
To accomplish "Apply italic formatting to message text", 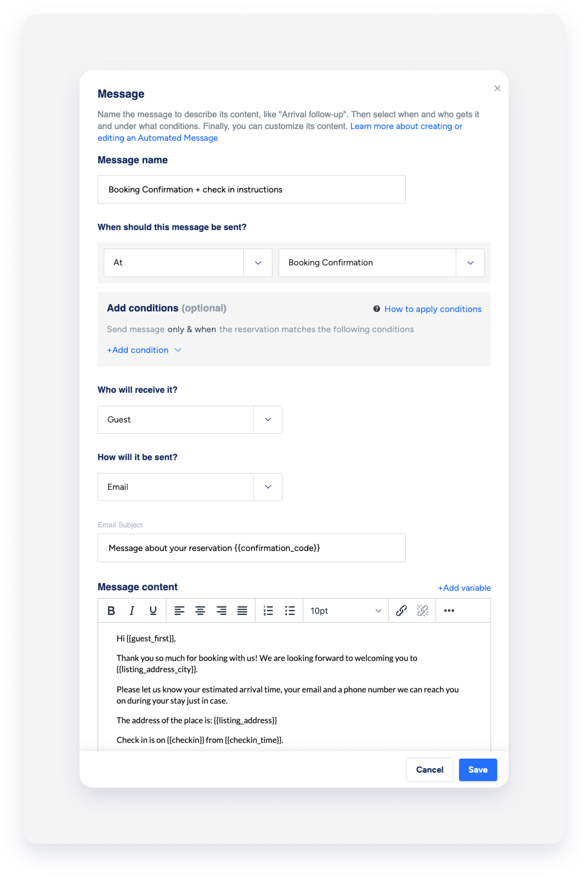I will 132,610.
